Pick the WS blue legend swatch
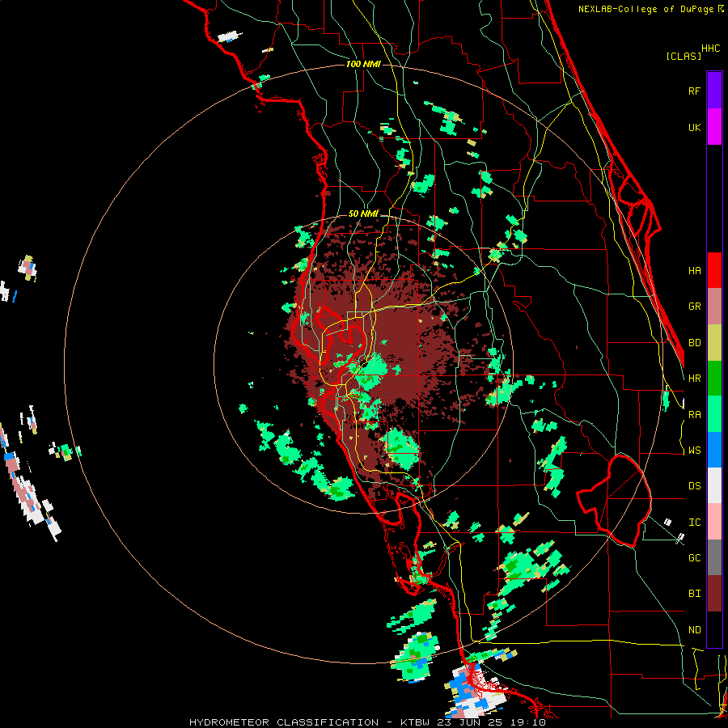Screen dimensions: 728x728 tap(714, 450)
